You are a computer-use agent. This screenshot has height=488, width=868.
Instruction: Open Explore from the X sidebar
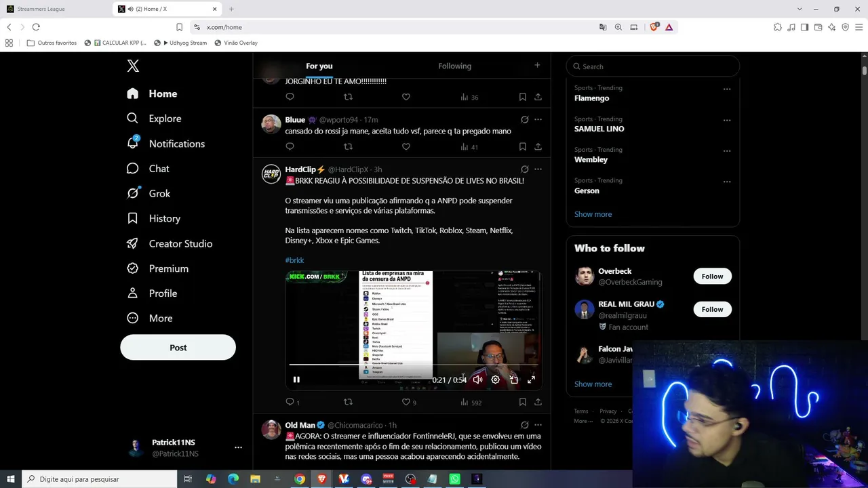click(155, 119)
